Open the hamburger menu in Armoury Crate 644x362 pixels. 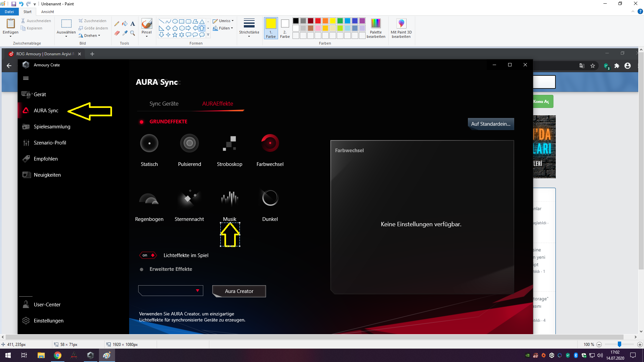pyautogui.click(x=26, y=78)
